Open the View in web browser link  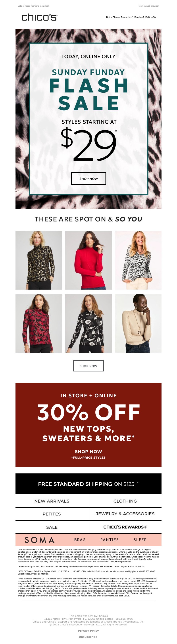coord(149,6)
